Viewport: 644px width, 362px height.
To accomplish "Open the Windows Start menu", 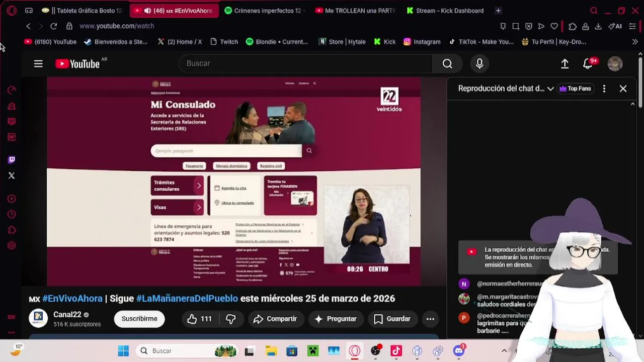I will 123,351.
